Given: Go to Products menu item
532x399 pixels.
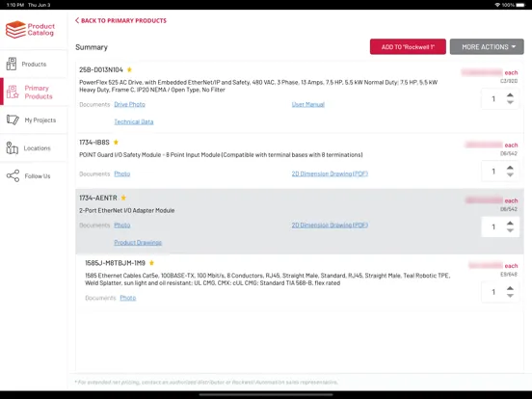Looking at the screenshot, I should click(34, 64).
